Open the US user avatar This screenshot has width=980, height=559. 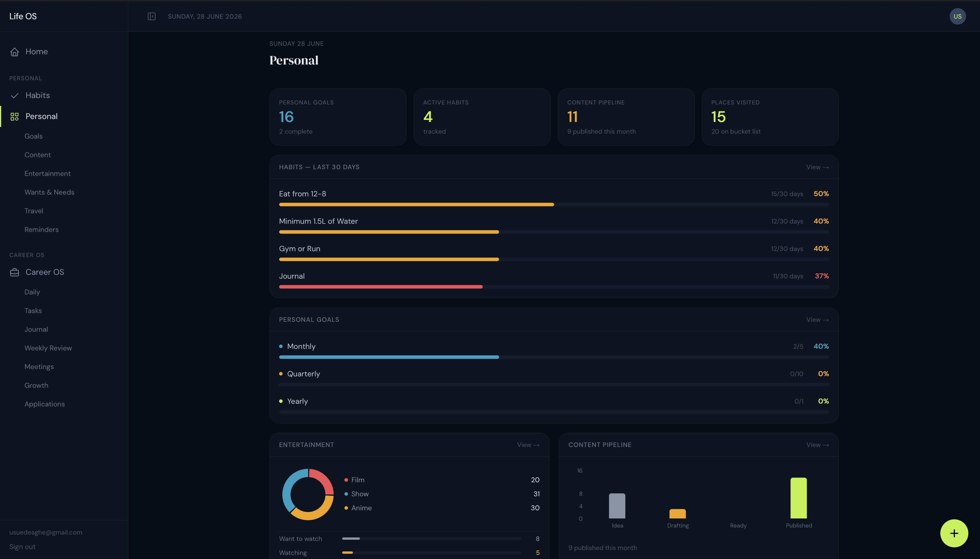pyautogui.click(x=957, y=16)
